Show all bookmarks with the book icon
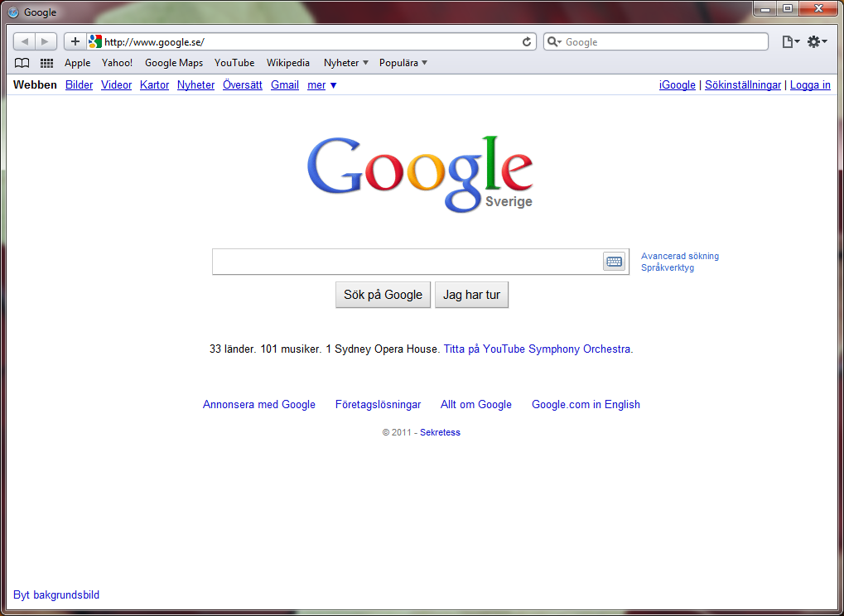Image resolution: width=844 pixels, height=616 pixels. tap(22, 63)
